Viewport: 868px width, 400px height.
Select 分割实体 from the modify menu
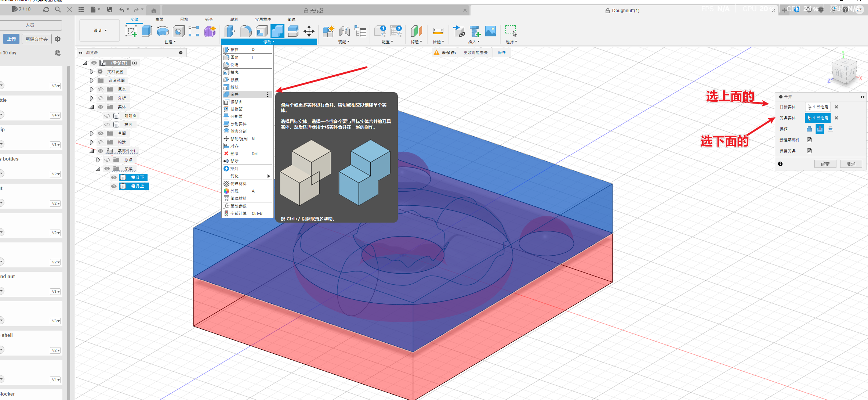click(x=238, y=124)
